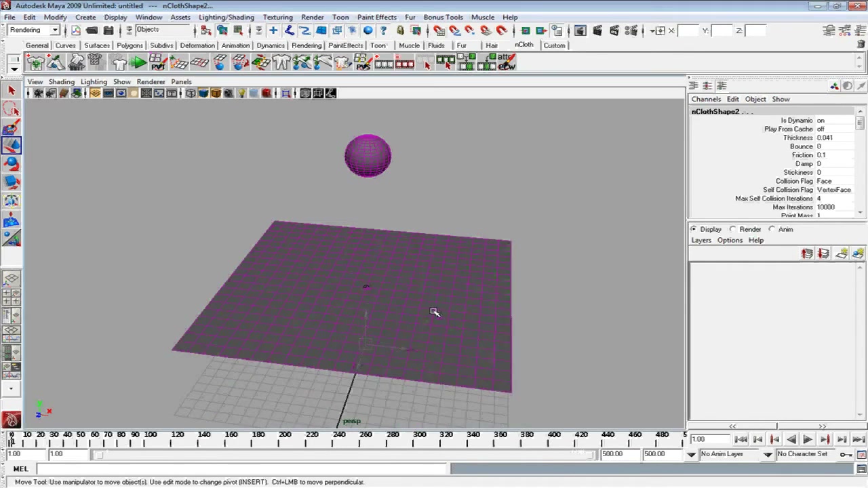
Task: Click play backwards button
Action: [791, 440]
